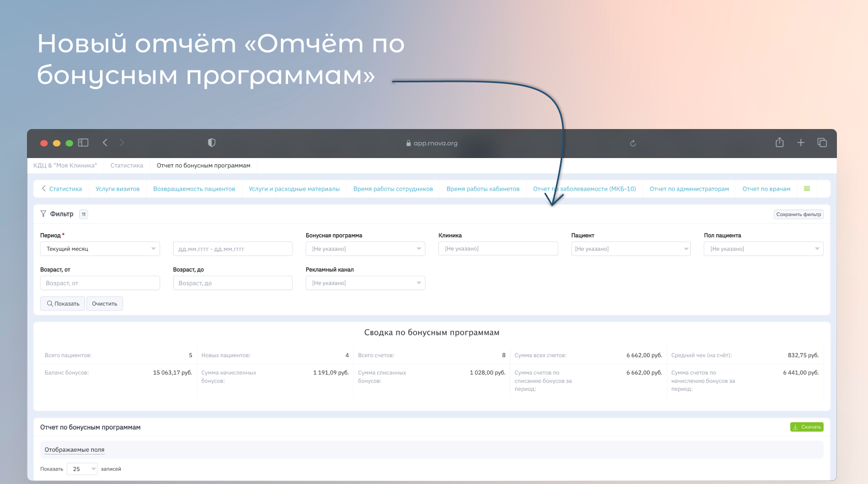Open the hamburger menu of report tabs
The height and width of the screenshot is (484, 868).
tap(807, 189)
